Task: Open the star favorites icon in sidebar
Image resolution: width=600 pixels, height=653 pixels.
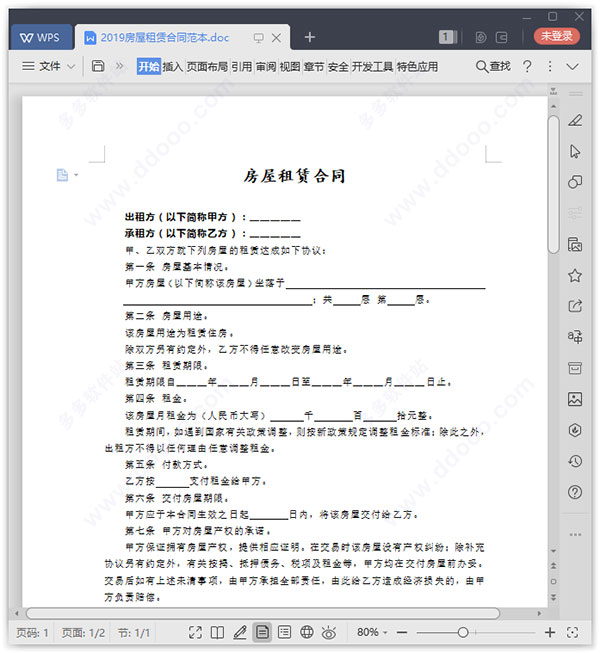Action: coord(575,275)
